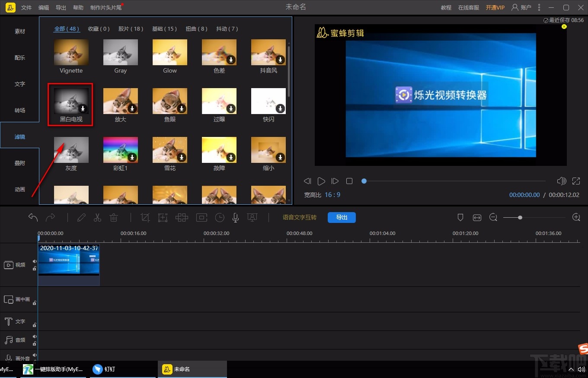Screen dimensions: 588x378
Task: Click the timeline zoom slider handle
Action: coord(520,218)
